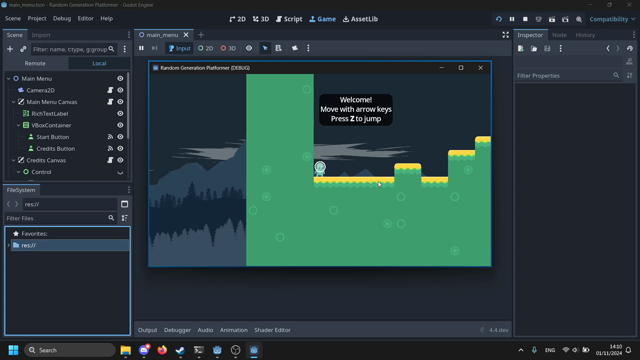Open the Project menu
Image resolution: width=640 pixels, height=360 pixels.
pos(37,18)
